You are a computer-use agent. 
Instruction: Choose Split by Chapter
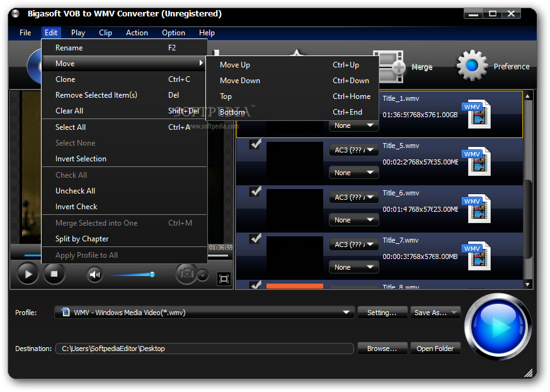(x=125, y=239)
